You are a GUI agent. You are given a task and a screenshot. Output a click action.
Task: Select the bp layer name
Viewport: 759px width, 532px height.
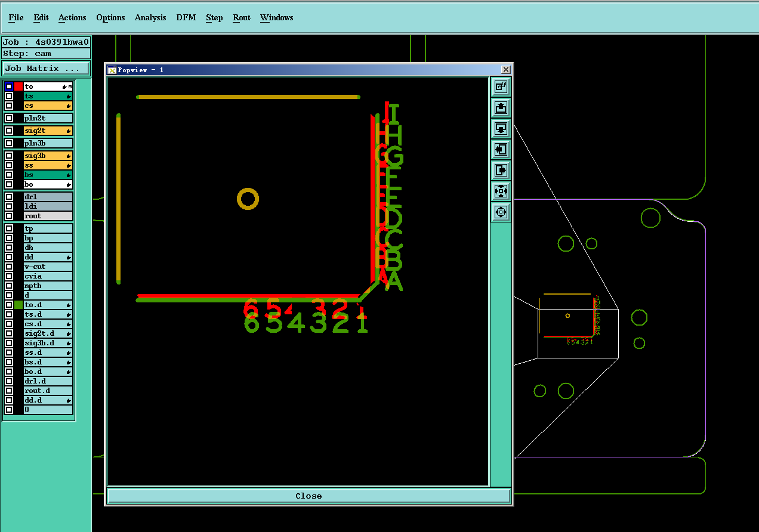[x=48, y=238]
